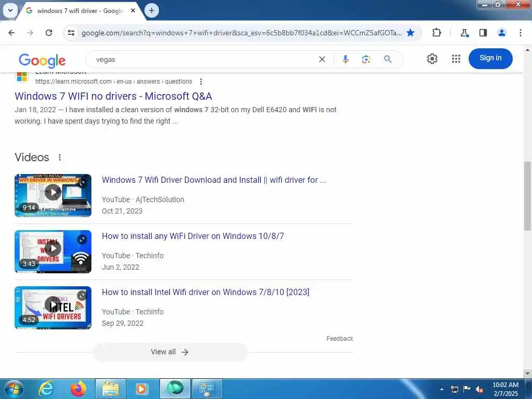Image resolution: width=532 pixels, height=399 pixels.
Task: Open the Action Center flag icon
Action: coord(467,389)
